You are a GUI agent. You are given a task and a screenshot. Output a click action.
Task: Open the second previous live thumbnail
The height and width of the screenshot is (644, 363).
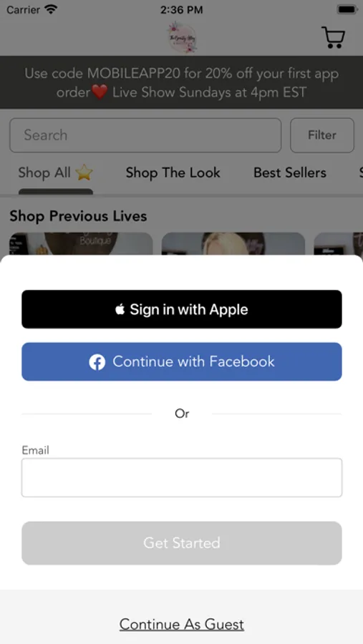(x=233, y=244)
